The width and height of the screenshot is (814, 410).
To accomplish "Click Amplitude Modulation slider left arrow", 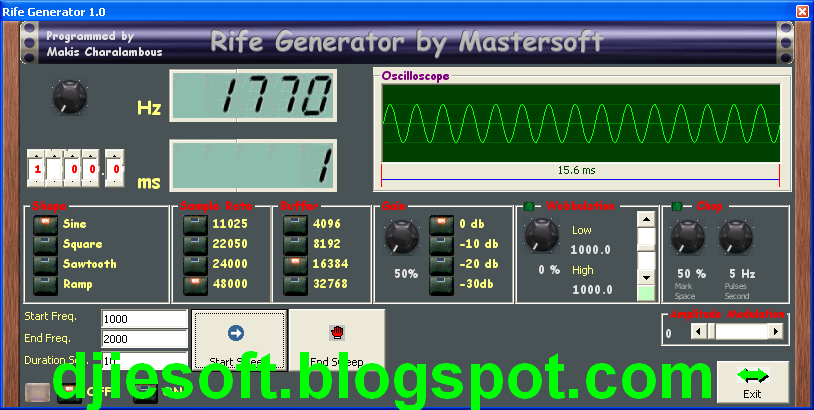I will (x=698, y=332).
